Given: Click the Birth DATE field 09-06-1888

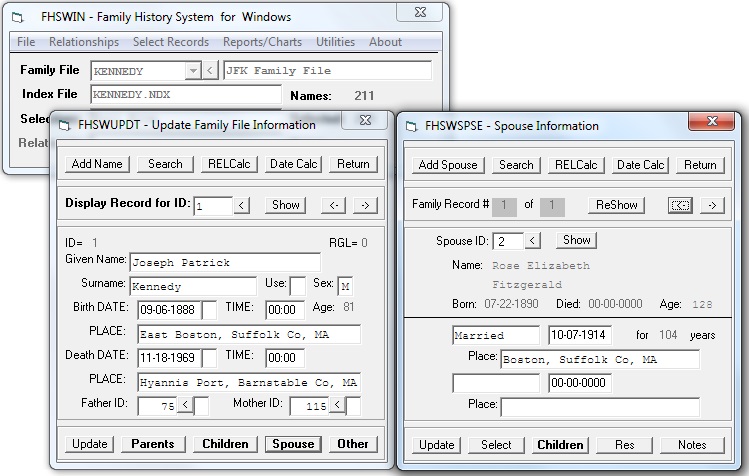Looking at the screenshot, I should [x=169, y=310].
